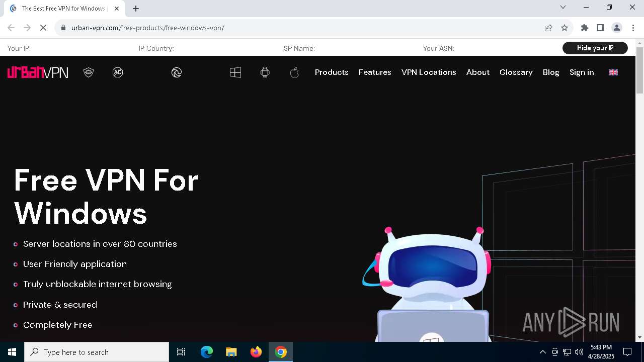Click the 'Your ASN:' label
Viewport: 644px width, 362px height.
pyautogui.click(x=439, y=48)
